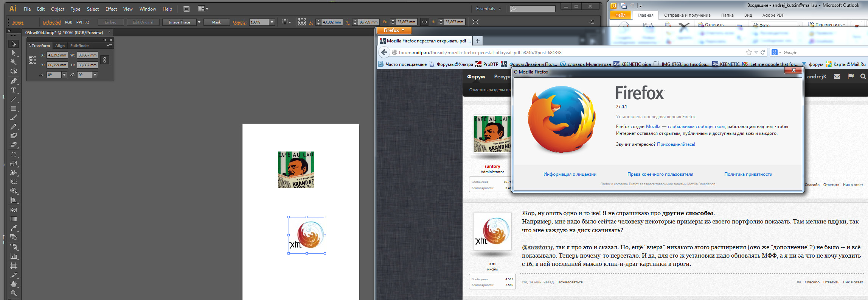
Task: Select the Zoom tool
Action: coord(14,293)
